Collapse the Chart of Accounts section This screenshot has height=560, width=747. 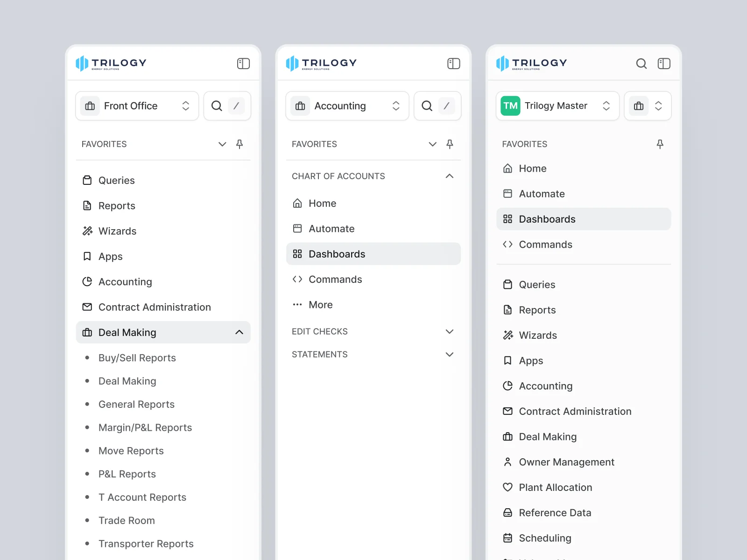[450, 176]
